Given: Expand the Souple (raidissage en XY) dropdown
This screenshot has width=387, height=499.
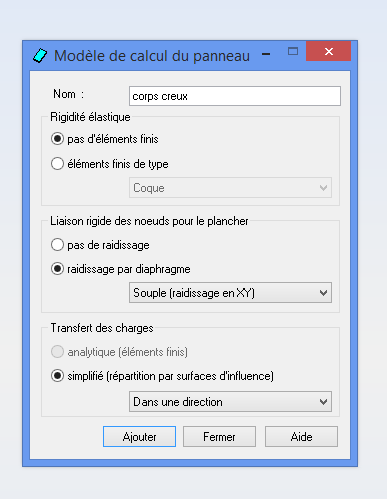Looking at the screenshot, I should 230,293.
